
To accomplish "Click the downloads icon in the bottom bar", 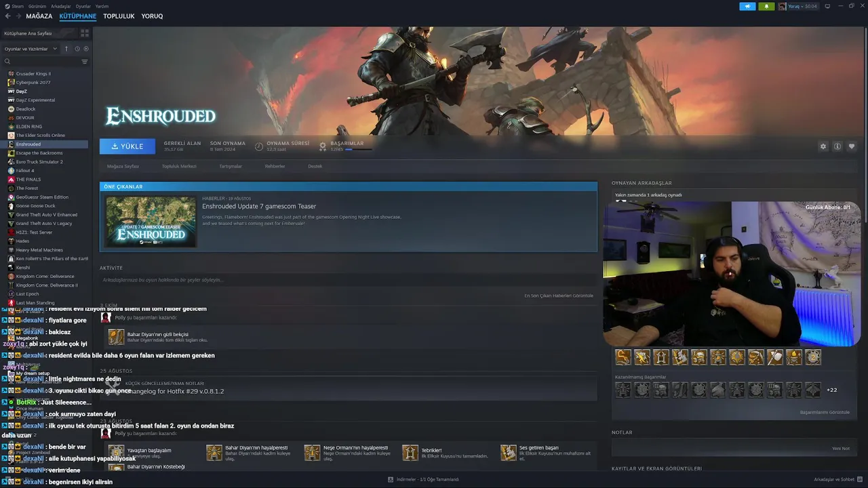I will (x=391, y=479).
